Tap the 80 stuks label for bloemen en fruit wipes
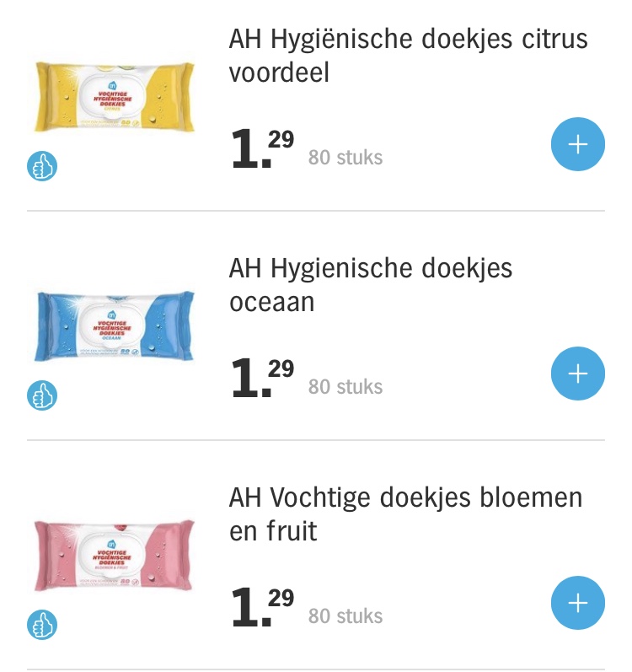 tap(345, 616)
